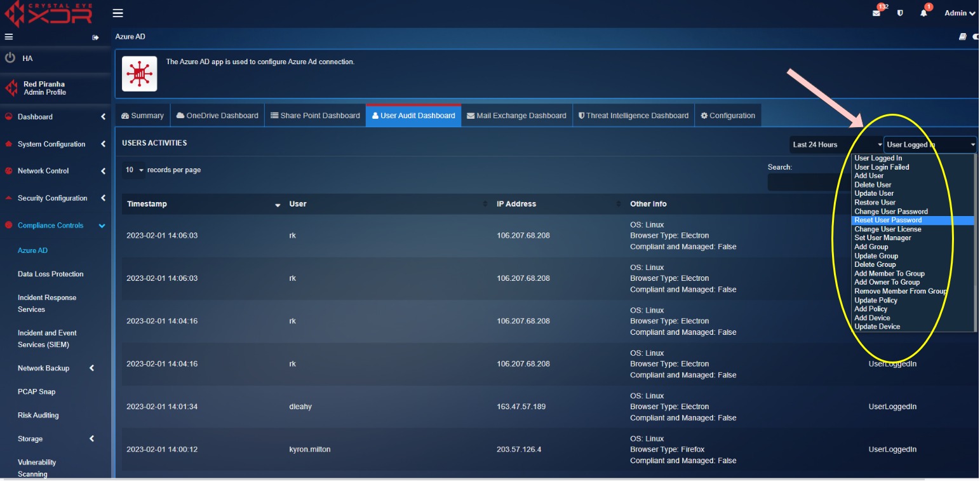Click the HA power icon
980x481 pixels.
10,58
